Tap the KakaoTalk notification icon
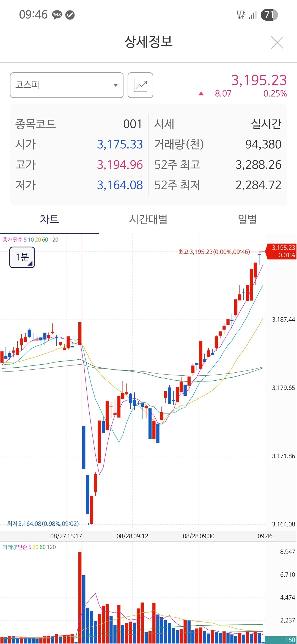This screenshot has width=297, height=644. point(57,15)
